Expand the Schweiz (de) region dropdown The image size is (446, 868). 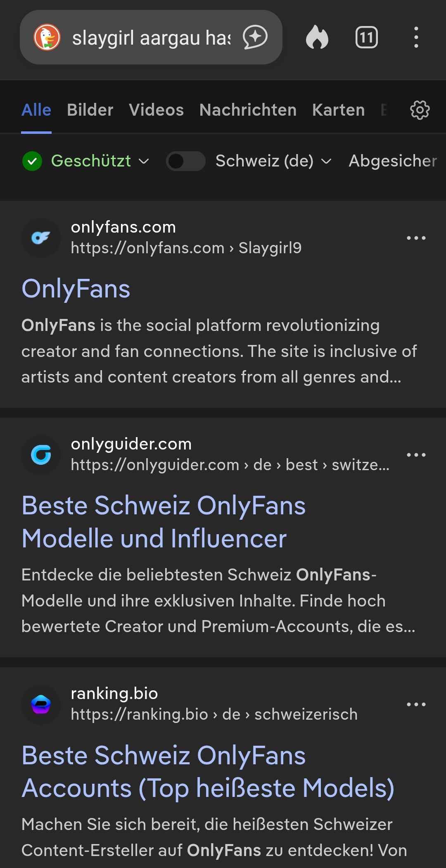point(273,161)
